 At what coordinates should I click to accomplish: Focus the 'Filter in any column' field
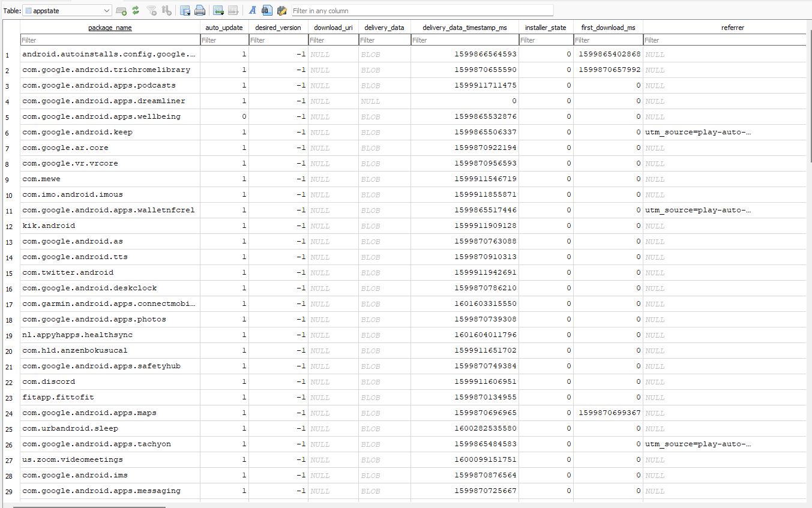422,11
